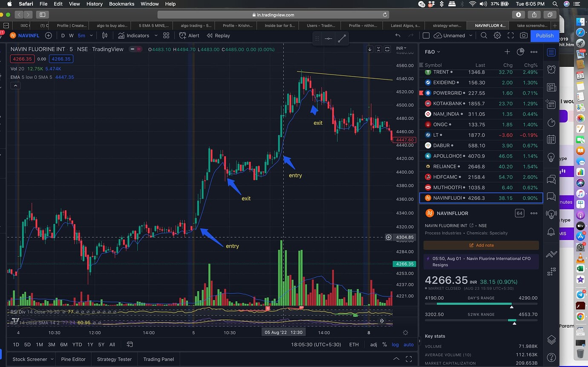Viewport: 588px width, 367px height.
Task: Open the go to date icon
Action: (130, 344)
